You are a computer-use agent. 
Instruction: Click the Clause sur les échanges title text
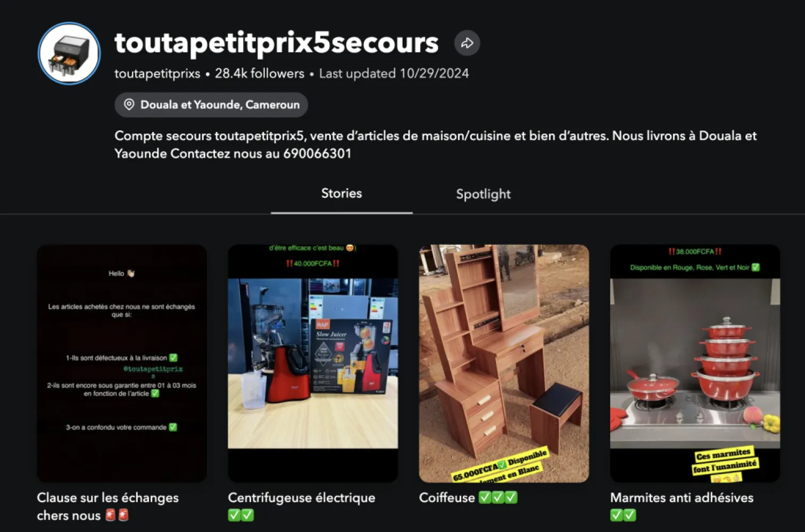[x=107, y=506]
